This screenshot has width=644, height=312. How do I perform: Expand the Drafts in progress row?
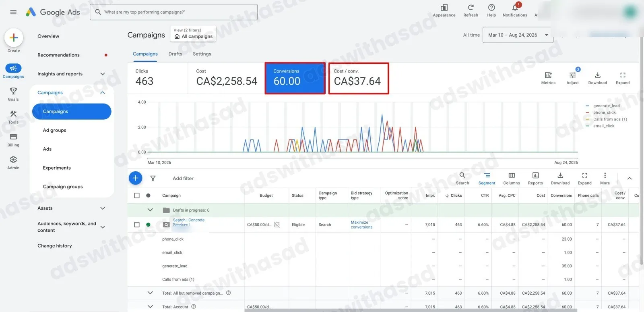point(150,210)
